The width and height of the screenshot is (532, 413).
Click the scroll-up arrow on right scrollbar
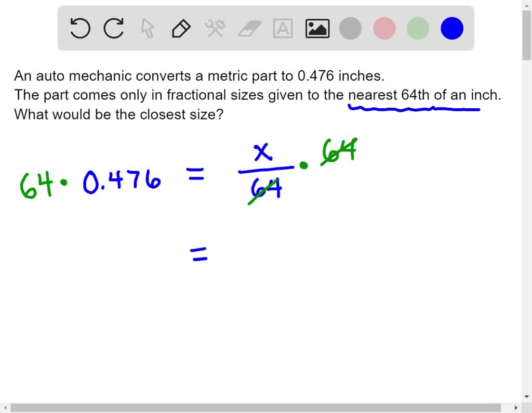point(527,5)
